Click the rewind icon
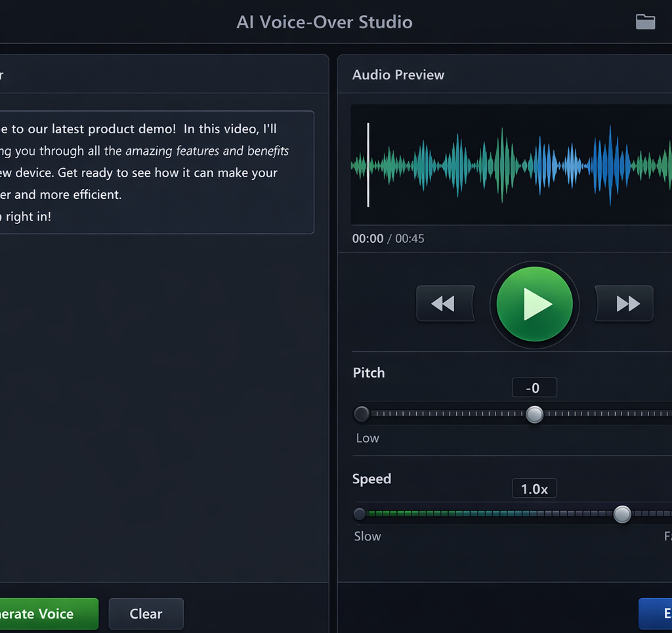 click(445, 303)
